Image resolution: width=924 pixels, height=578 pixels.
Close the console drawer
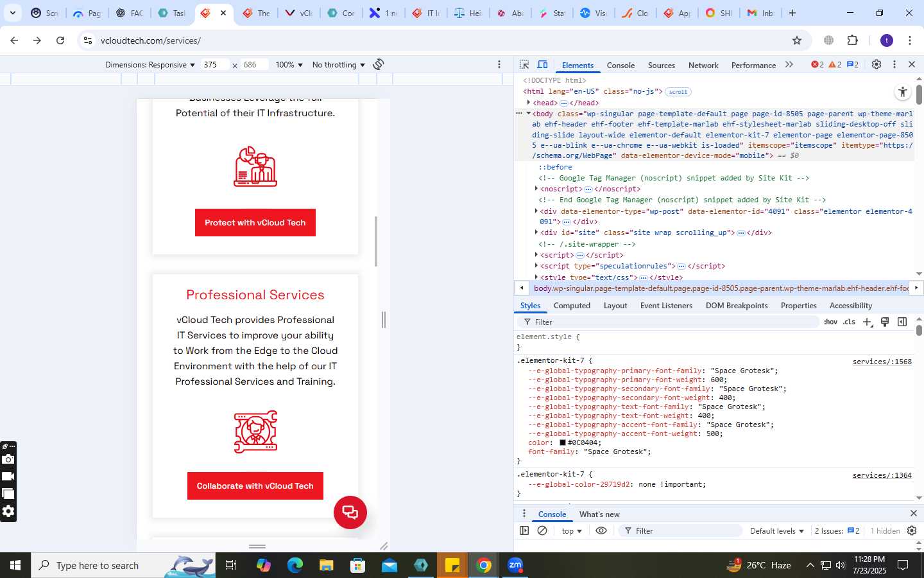(x=914, y=513)
